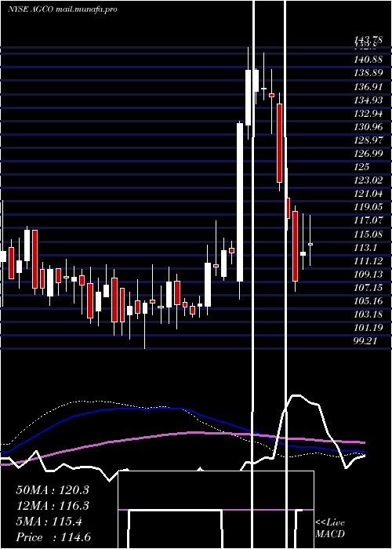Click the 50MA : 120.3 readout
The width and height of the screenshot is (392, 549).
(53, 490)
